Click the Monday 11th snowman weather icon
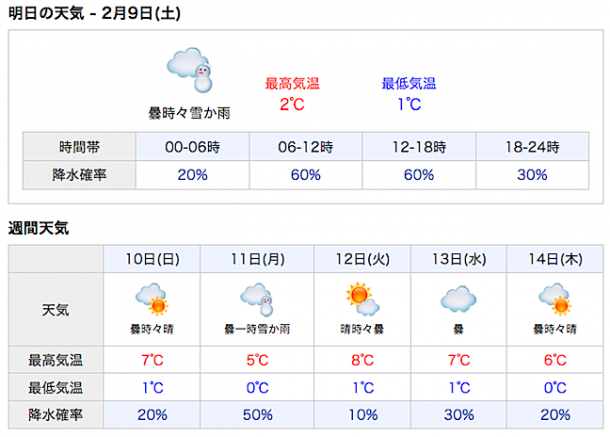 [x=258, y=299]
